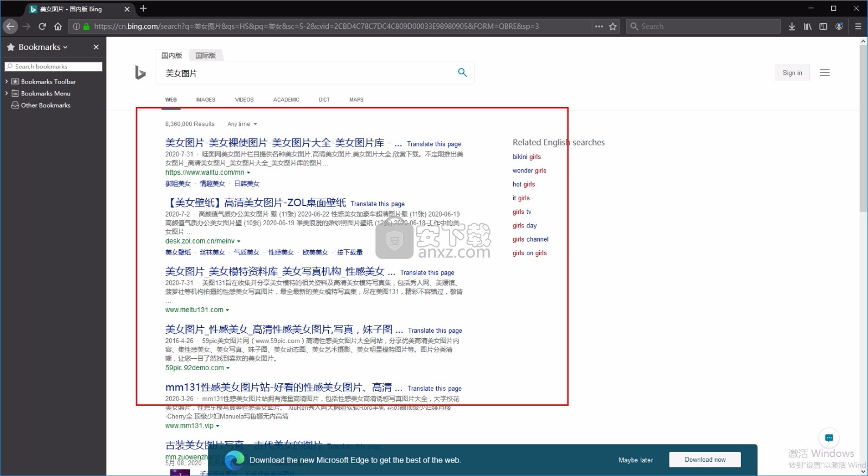Close the 美女图片 browser tab

[x=127, y=9]
